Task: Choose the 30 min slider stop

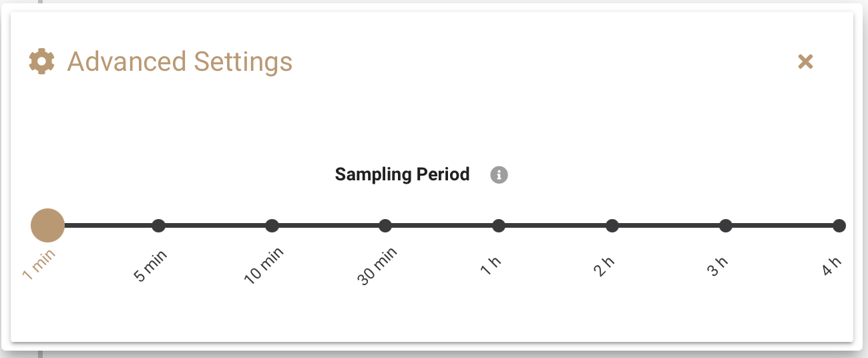Action: [x=385, y=226]
